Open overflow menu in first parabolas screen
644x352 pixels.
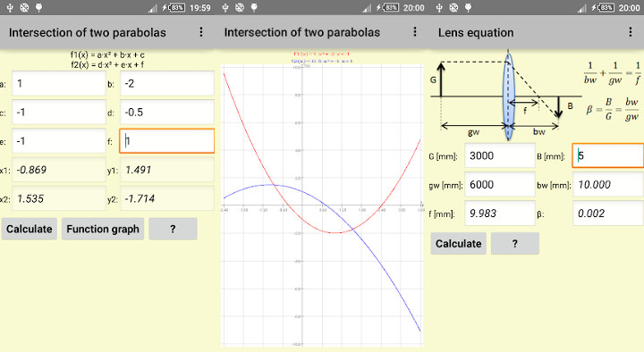coord(201,32)
